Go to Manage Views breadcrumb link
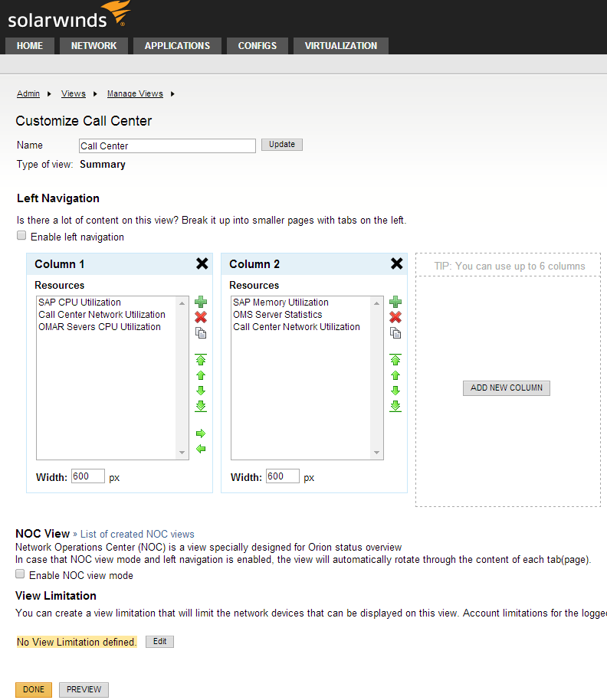The width and height of the screenshot is (607, 700). (135, 93)
